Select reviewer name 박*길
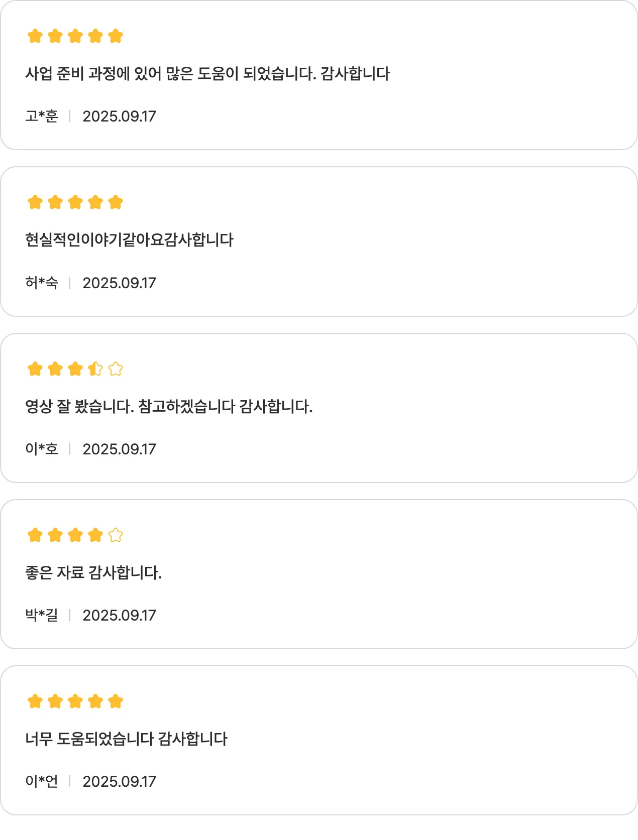 click(42, 616)
